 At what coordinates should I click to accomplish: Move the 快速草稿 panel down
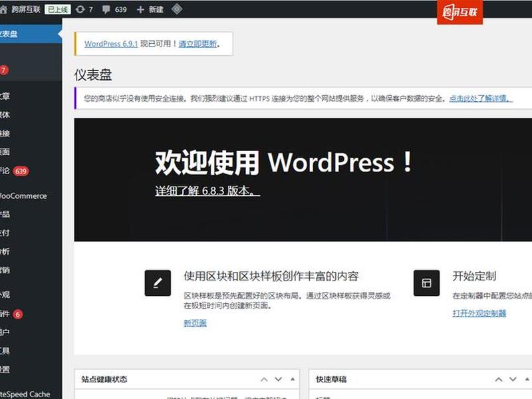point(513,379)
